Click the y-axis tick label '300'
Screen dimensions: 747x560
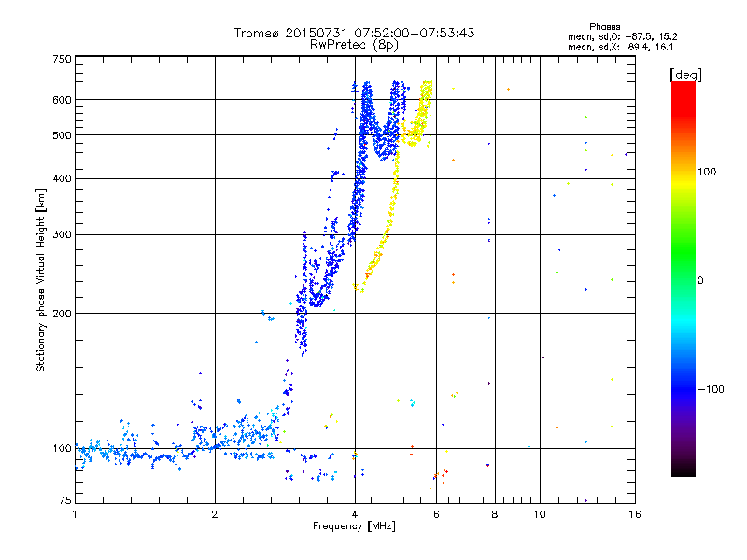click(x=62, y=235)
